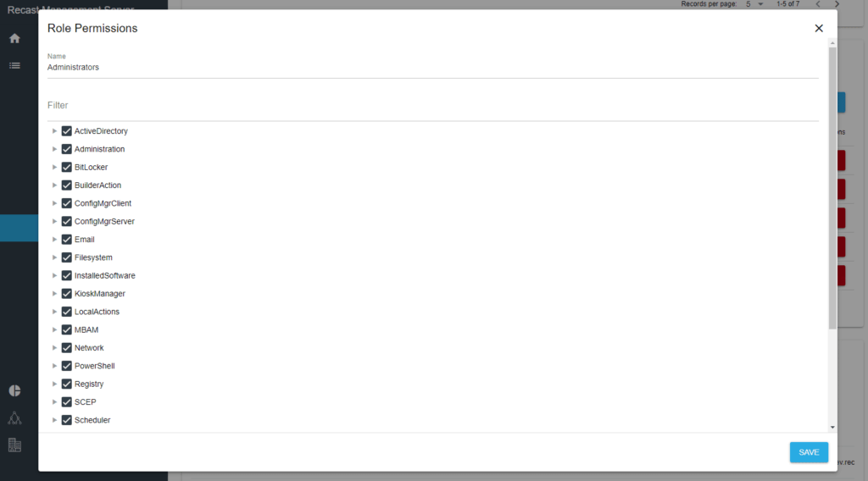This screenshot has width=868, height=481.
Task: Go to previous page of records
Action: pyautogui.click(x=816, y=4)
